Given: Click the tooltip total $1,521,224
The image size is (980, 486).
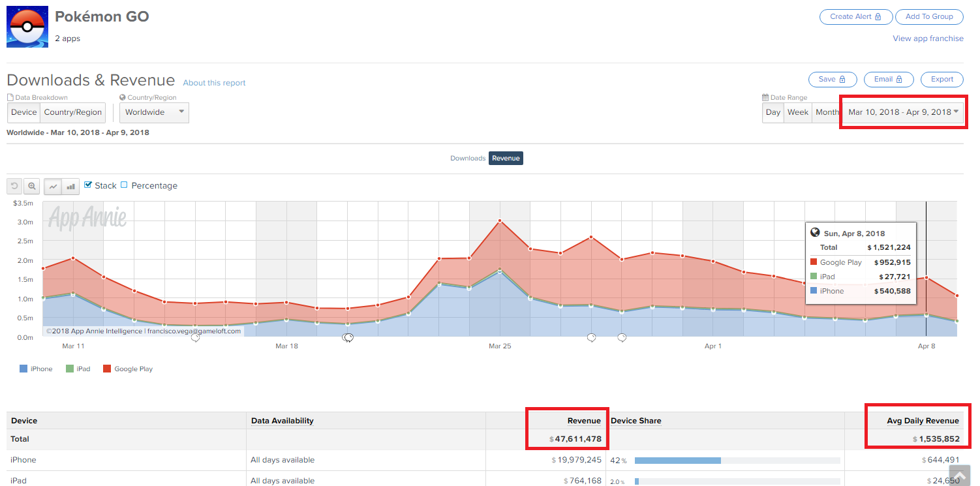Looking at the screenshot, I should [x=889, y=247].
